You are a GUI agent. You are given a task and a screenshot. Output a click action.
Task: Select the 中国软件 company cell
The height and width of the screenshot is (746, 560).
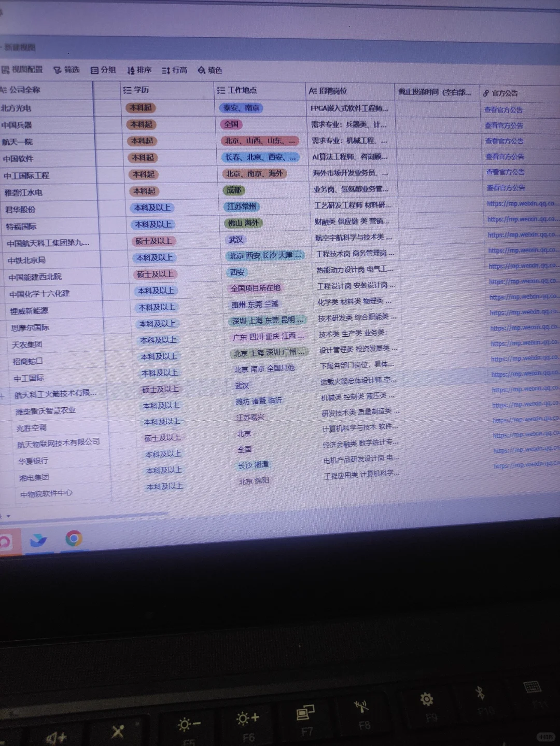click(18, 159)
